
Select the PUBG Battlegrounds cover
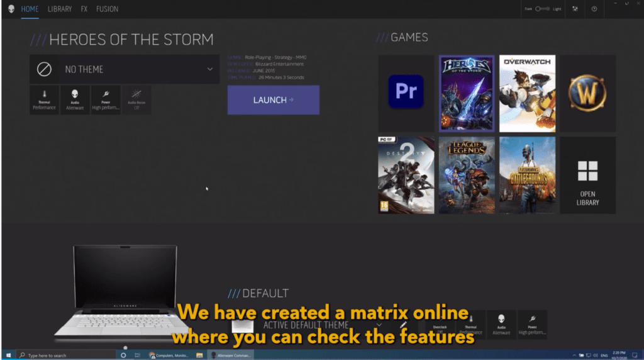528,175
